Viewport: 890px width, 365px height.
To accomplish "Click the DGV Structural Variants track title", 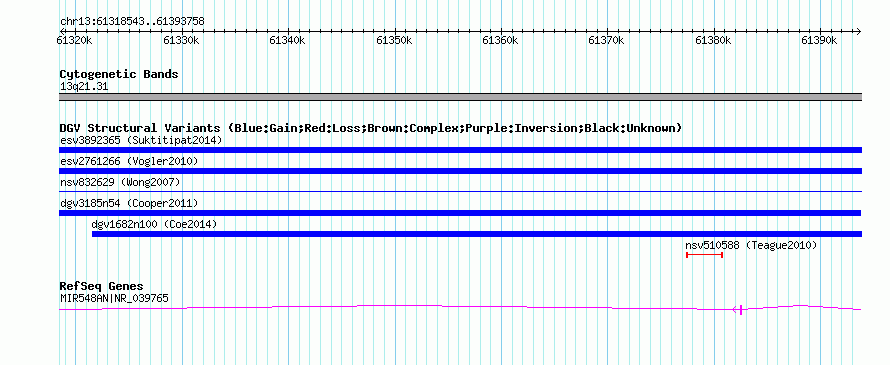I will tap(371, 128).
